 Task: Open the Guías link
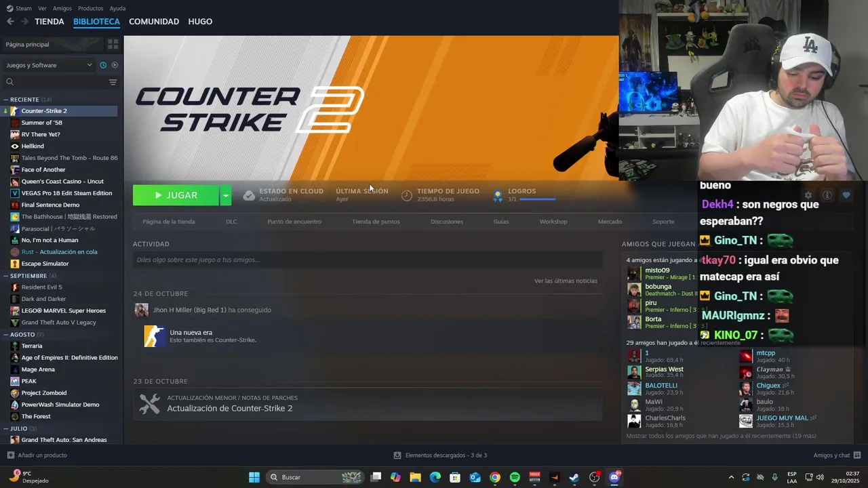[501, 222]
